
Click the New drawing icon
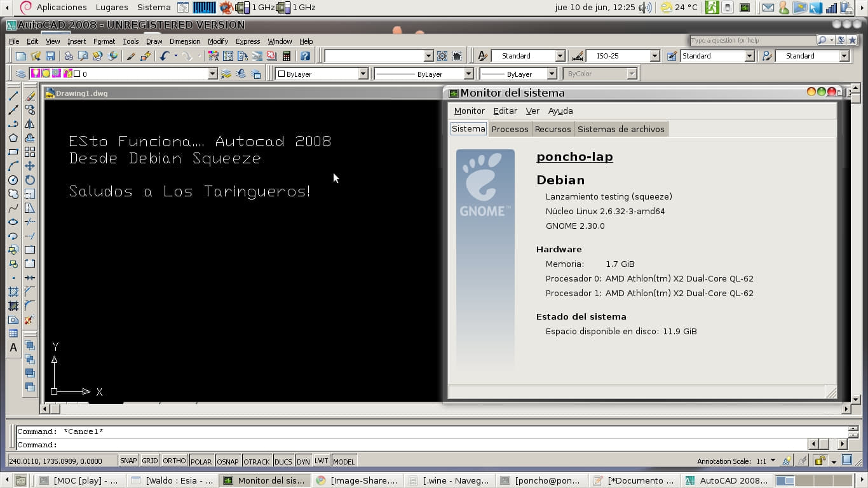(21, 56)
